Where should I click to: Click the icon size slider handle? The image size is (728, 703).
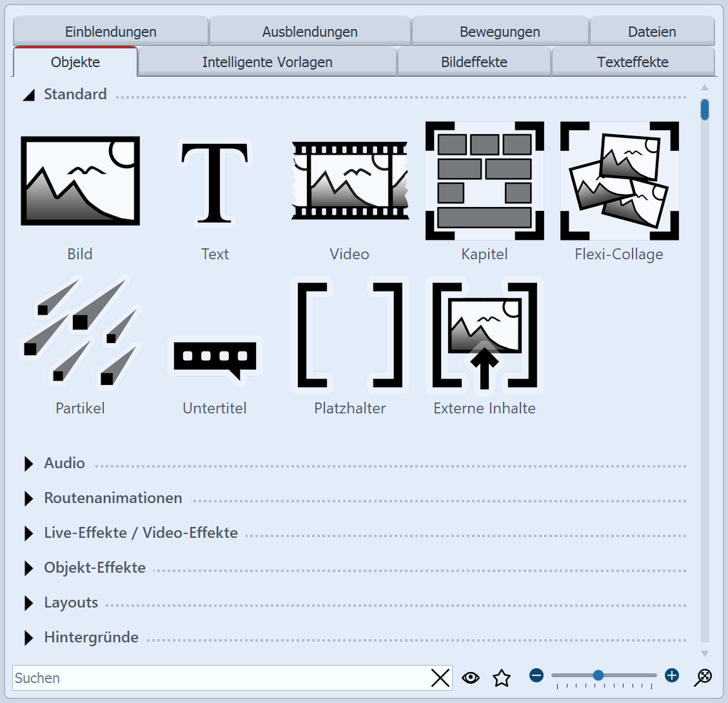598,675
